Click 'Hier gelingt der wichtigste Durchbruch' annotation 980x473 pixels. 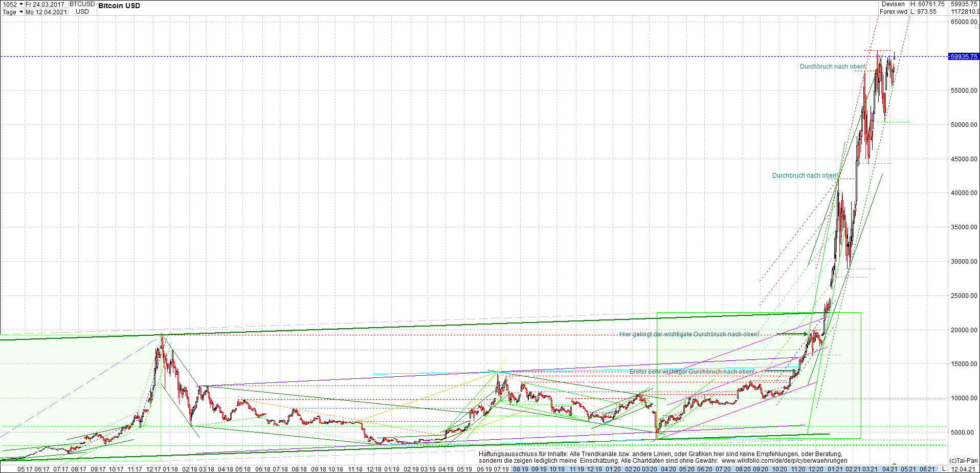[x=689, y=334]
